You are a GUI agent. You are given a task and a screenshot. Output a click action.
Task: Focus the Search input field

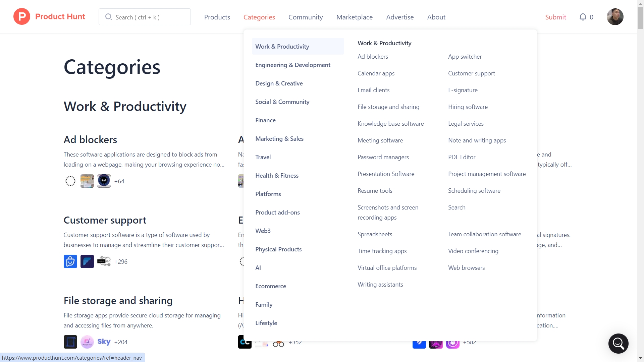145,17
